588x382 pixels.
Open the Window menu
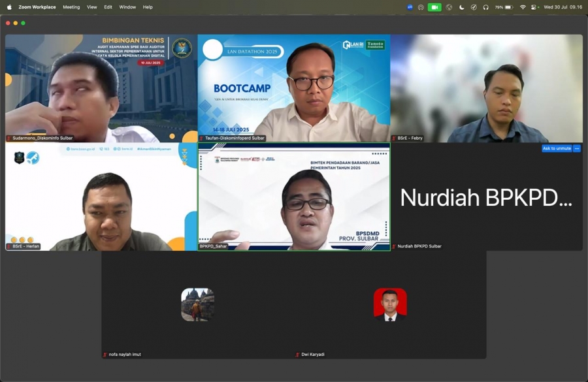coord(127,7)
